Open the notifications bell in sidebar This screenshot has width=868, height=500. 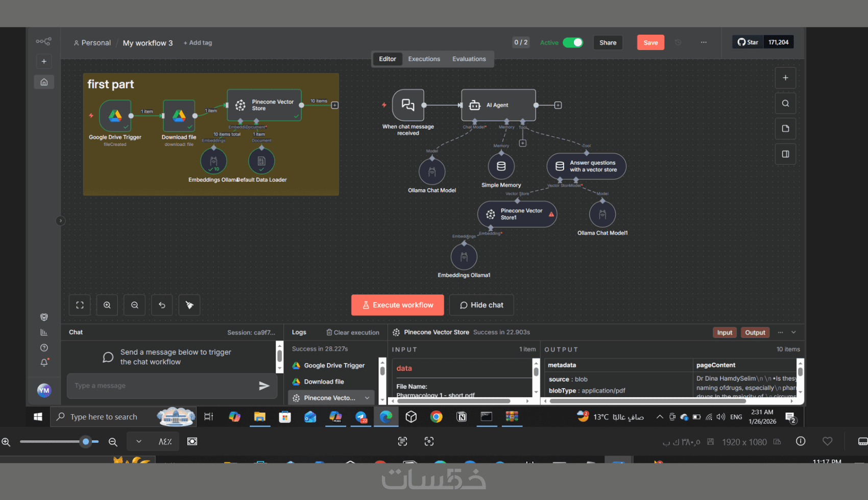point(44,363)
